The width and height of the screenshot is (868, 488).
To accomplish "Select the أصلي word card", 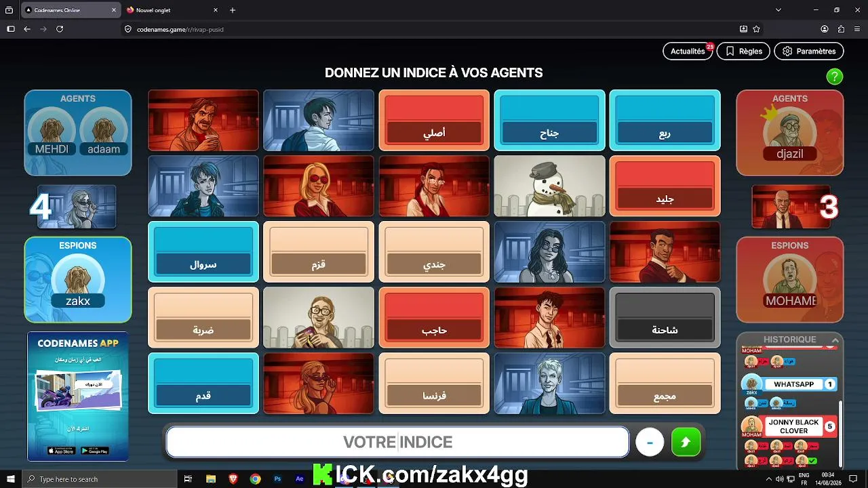I will (434, 120).
